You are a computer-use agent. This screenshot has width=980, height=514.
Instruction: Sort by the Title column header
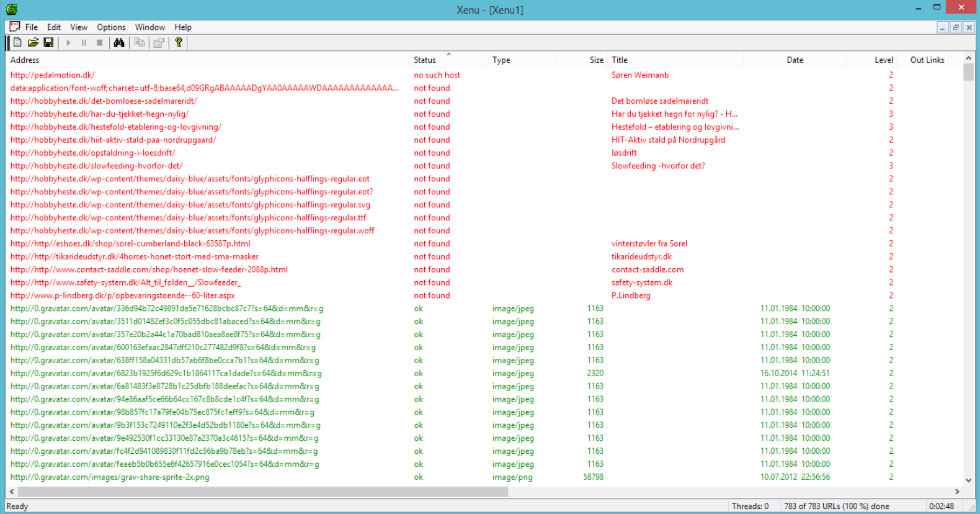(x=675, y=60)
